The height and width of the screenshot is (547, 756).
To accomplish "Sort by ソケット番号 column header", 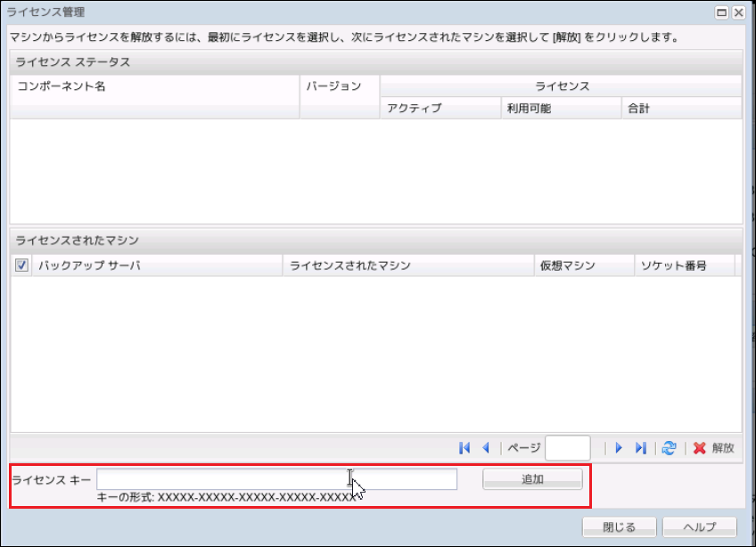I will (683, 265).
